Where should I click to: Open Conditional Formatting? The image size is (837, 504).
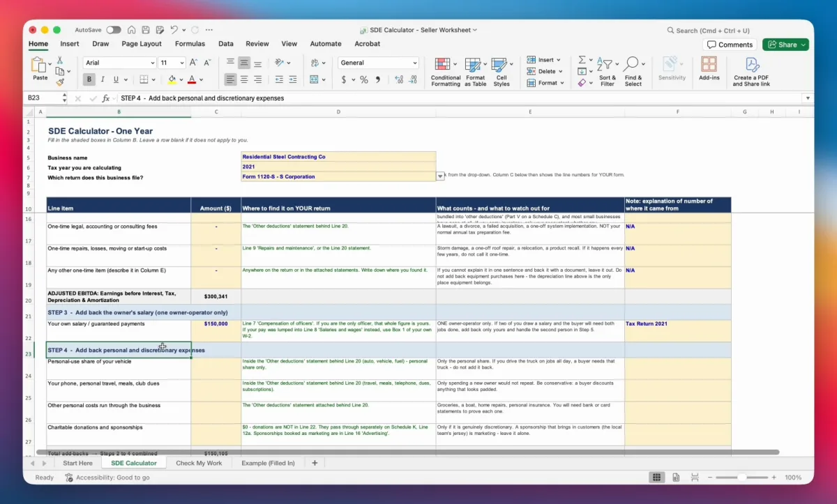(x=446, y=72)
